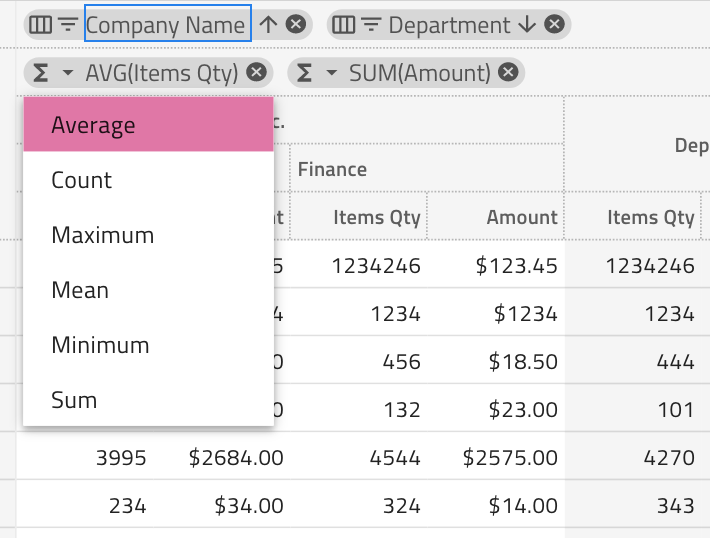This screenshot has width=710, height=538.
Task: Click the Company Name chip label
Action: pyautogui.click(x=166, y=25)
